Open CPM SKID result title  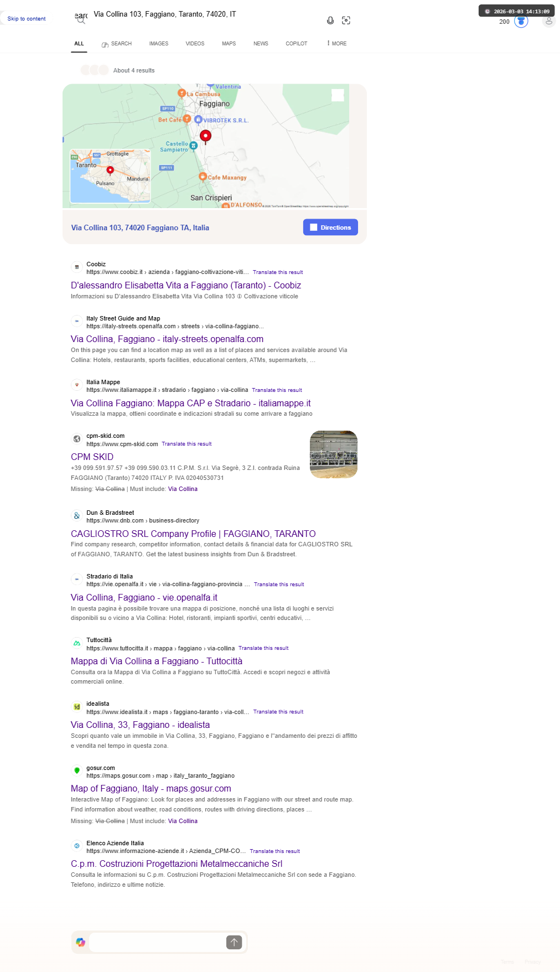coord(92,457)
